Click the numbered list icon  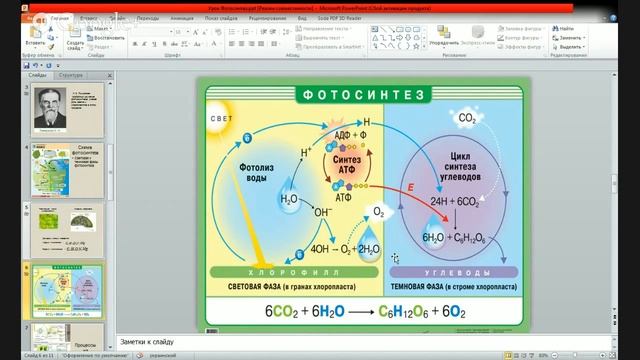tap(246, 32)
